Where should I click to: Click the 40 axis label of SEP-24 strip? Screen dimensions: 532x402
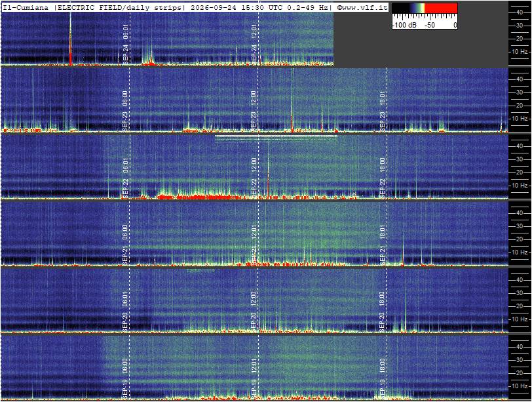(520, 12)
